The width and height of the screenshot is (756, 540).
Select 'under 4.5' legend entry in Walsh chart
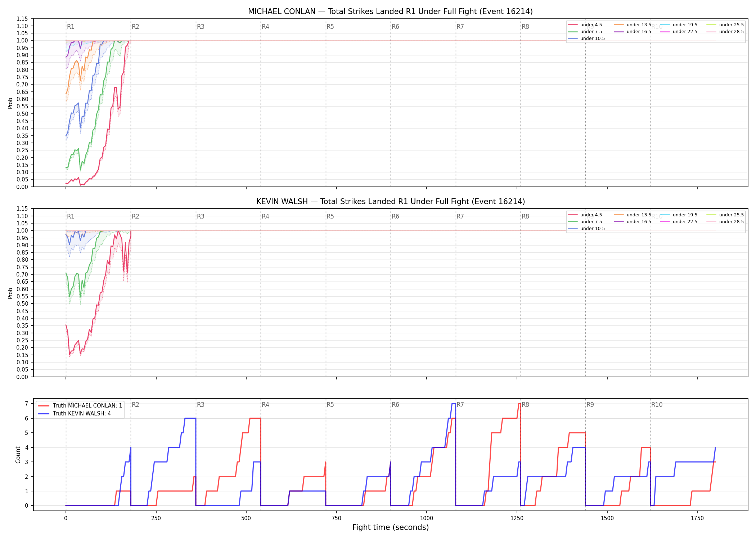(585, 215)
